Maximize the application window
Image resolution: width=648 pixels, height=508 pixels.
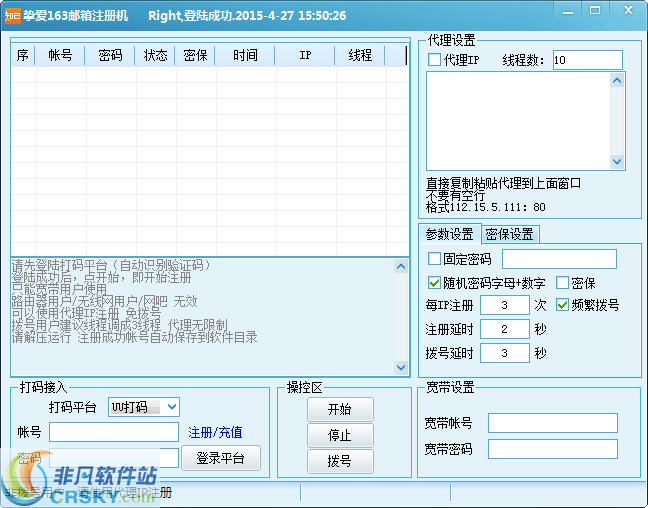click(595, 11)
